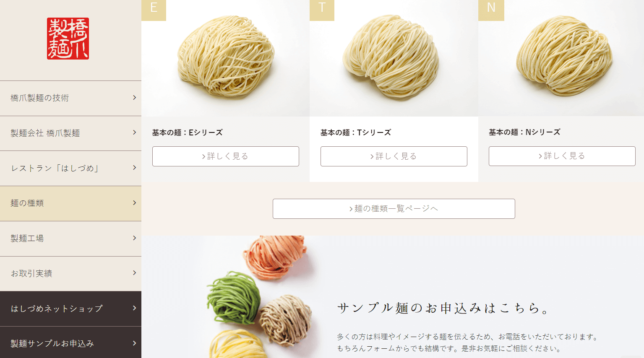Click the colorful sample noodles image
The width and height of the screenshot is (644, 358).
[260, 297]
